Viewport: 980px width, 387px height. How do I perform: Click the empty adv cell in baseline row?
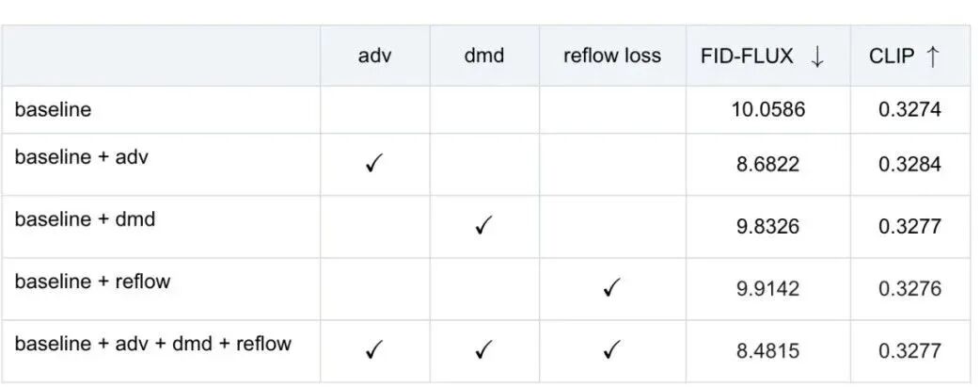(x=375, y=109)
